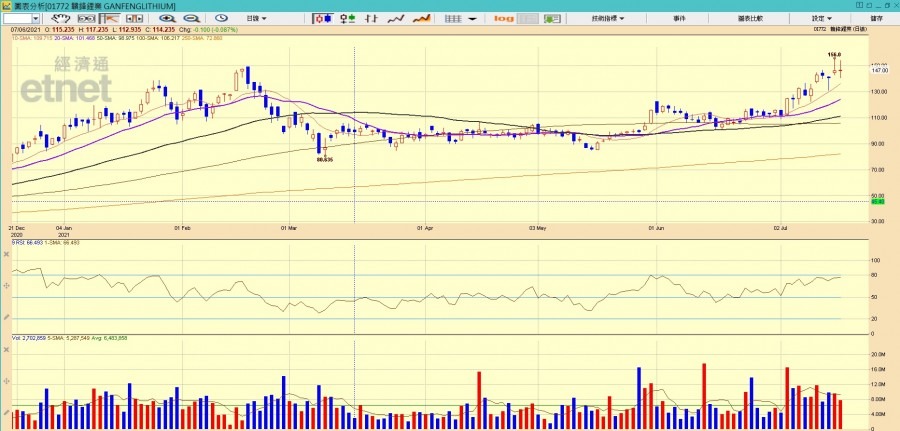Select the OHLC bar chart type
The width and height of the screenshot is (900, 431).
pyautogui.click(x=372, y=18)
